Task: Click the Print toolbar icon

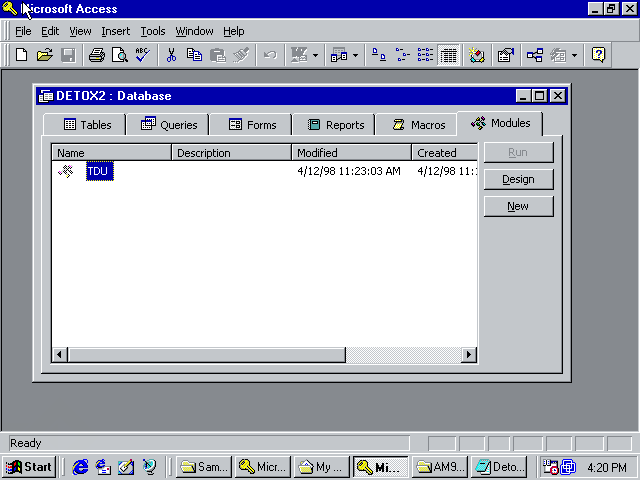Action: pyautogui.click(x=97, y=55)
